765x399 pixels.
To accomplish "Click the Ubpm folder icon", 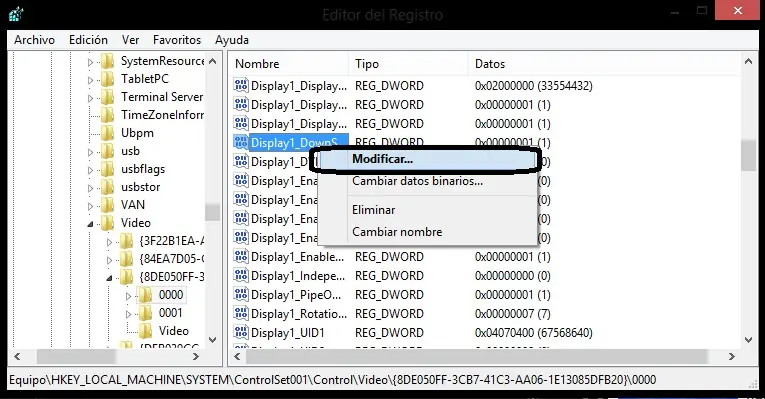I will [108, 133].
